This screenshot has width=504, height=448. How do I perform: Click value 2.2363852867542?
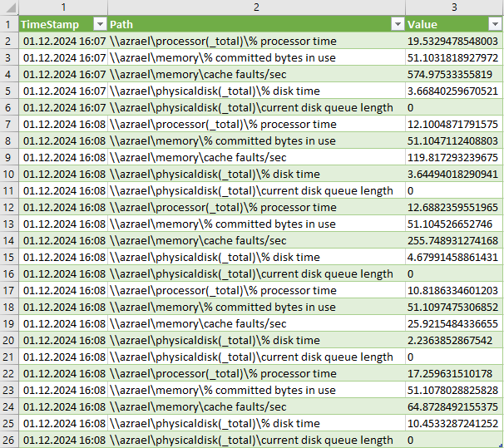[450, 341]
